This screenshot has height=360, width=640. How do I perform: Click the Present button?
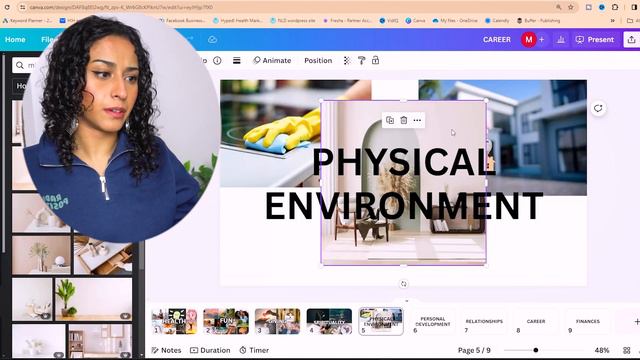[595, 40]
